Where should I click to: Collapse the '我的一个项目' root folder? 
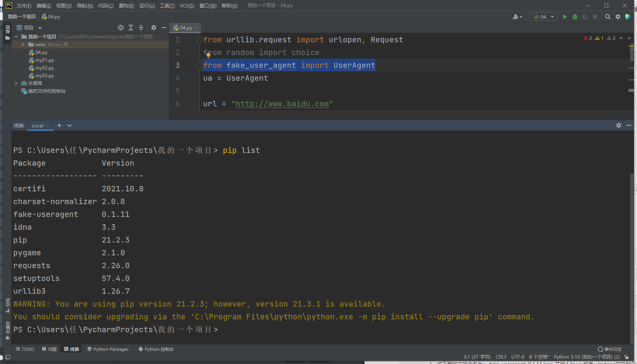coord(16,37)
